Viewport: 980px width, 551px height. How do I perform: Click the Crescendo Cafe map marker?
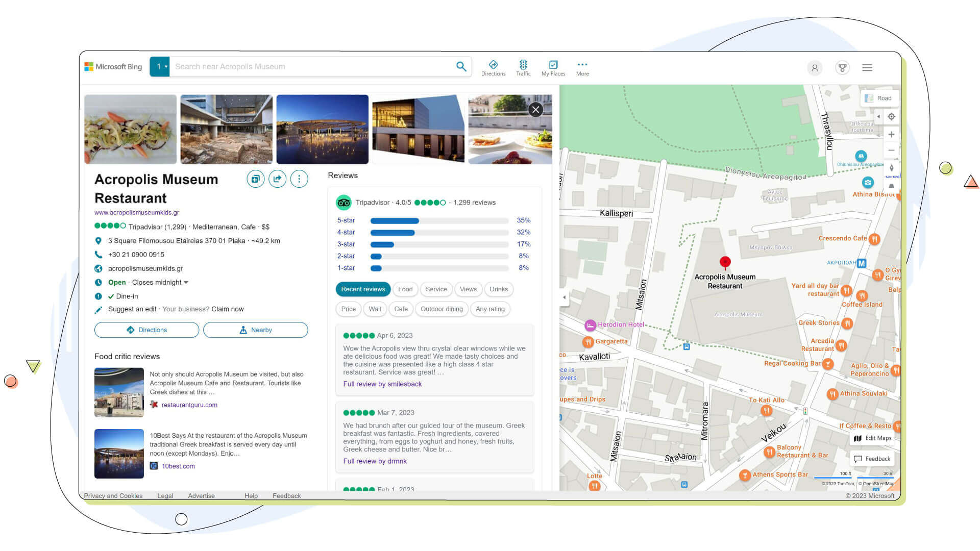point(874,239)
